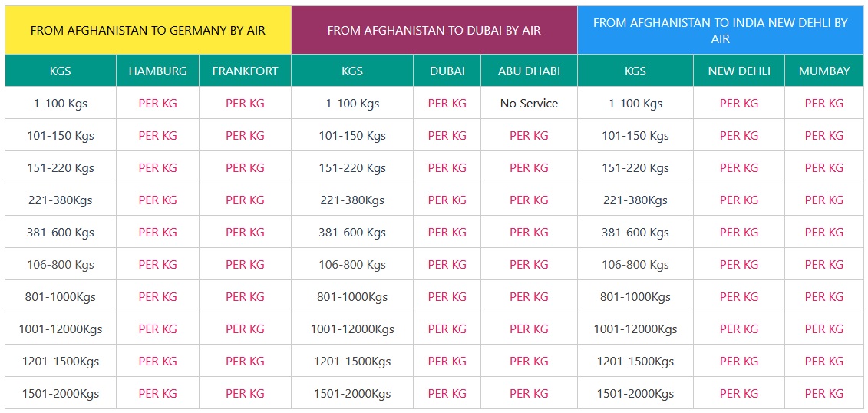Open Dubai PER KG for 221-380Kgs
Screen dimensions: 868x413
point(447,200)
